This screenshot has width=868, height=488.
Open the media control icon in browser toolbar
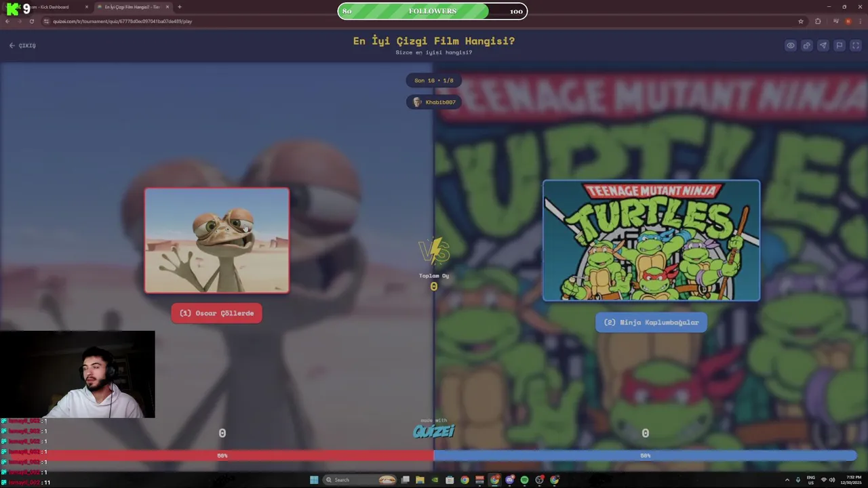pyautogui.click(x=836, y=21)
